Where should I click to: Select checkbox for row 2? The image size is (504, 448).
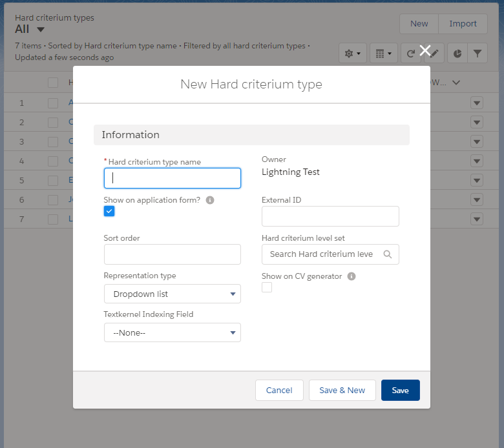pyautogui.click(x=53, y=123)
